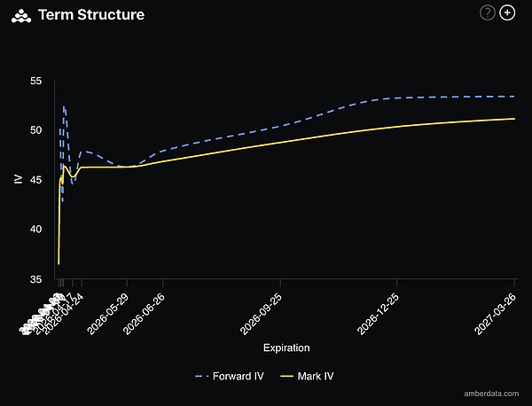Click the Expiration x-axis title

click(x=286, y=347)
